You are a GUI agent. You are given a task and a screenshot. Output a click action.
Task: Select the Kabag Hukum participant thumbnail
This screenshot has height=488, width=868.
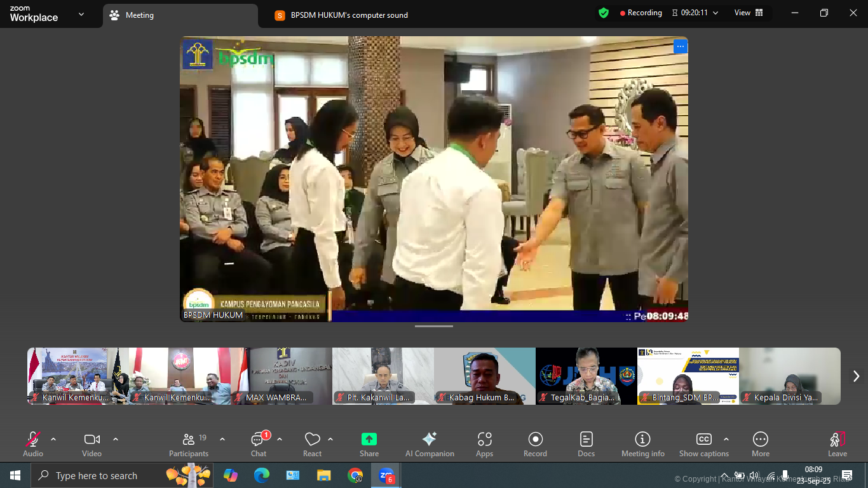click(484, 376)
